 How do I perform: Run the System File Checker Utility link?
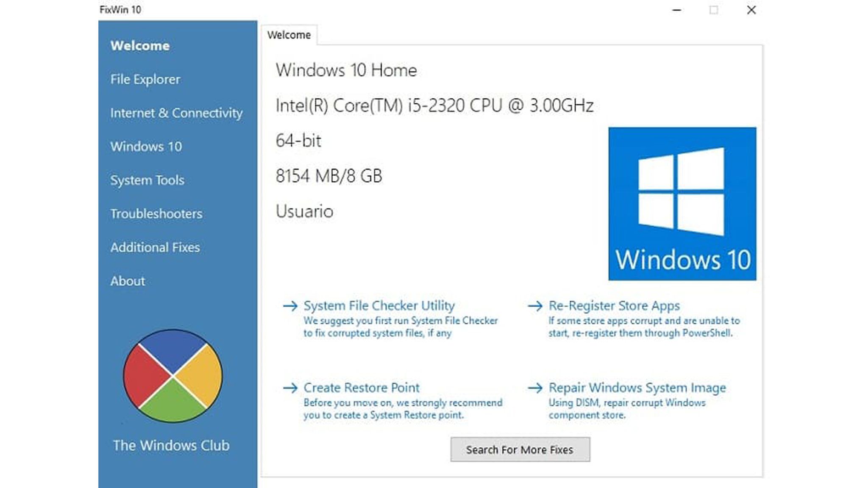(x=378, y=305)
